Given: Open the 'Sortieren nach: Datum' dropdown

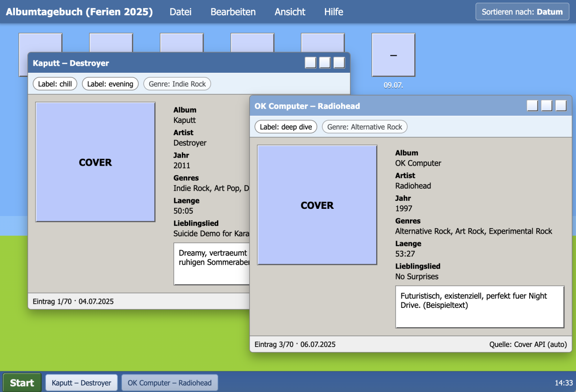Looking at the screenshot, I should point(522,12).
